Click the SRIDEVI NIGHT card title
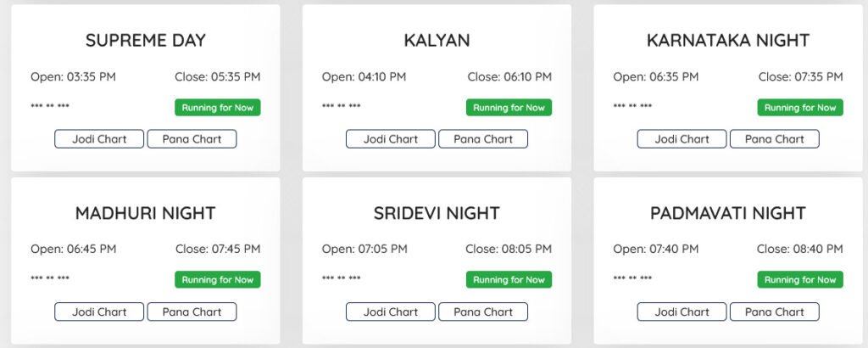 pyautogui.click(x=437, y=213)
